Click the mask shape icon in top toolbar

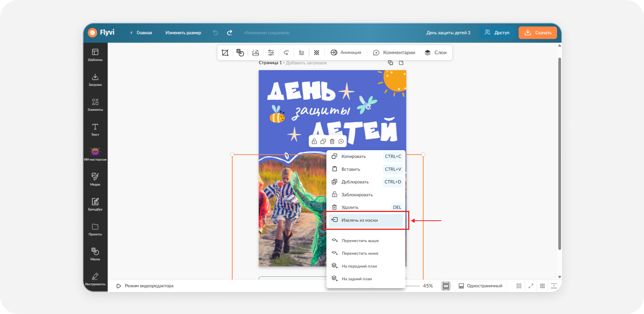[240, 53]
